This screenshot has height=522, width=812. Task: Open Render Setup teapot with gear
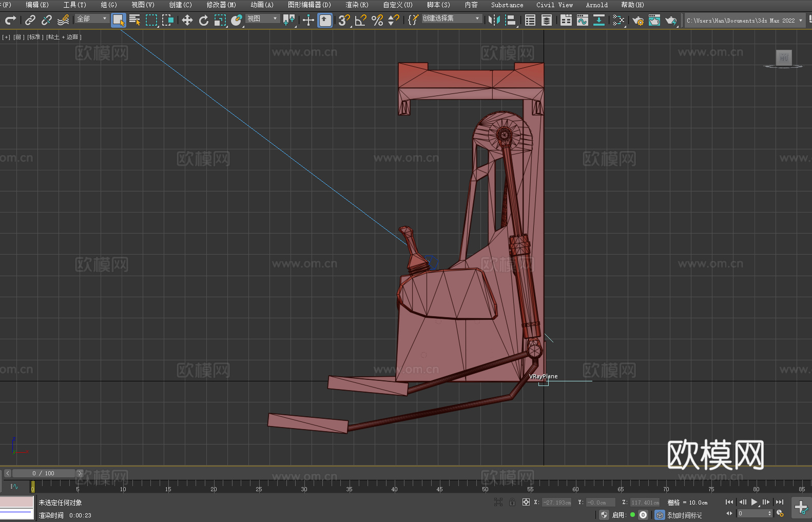click(638, 20)
